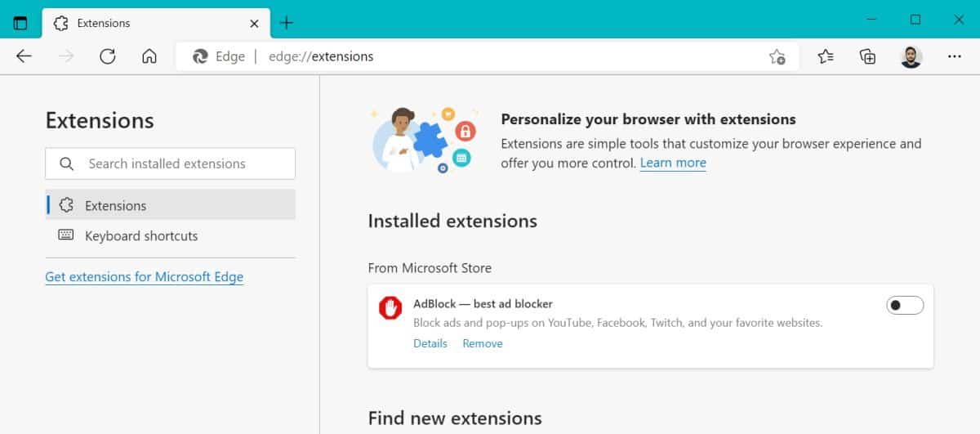The height and width of the screenshot is (434, 980).
Task: Add this page to favorites with the star-plus icon
Action: pos(777,56)
